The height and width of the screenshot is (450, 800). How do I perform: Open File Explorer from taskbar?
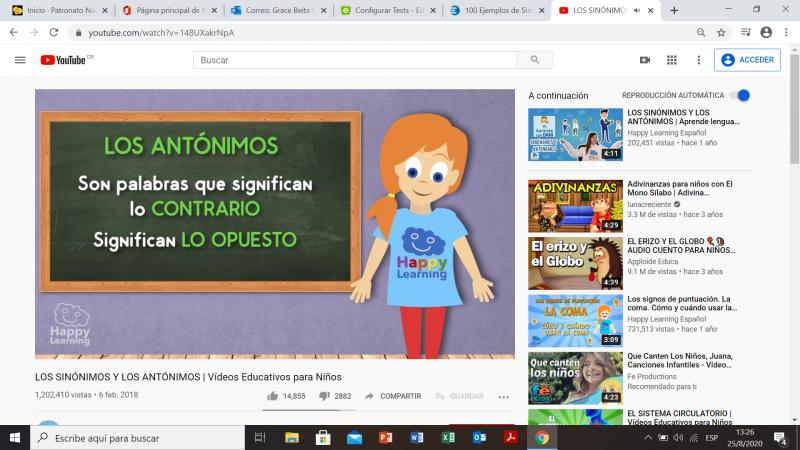pyautogui.click(x=292, y=438)
